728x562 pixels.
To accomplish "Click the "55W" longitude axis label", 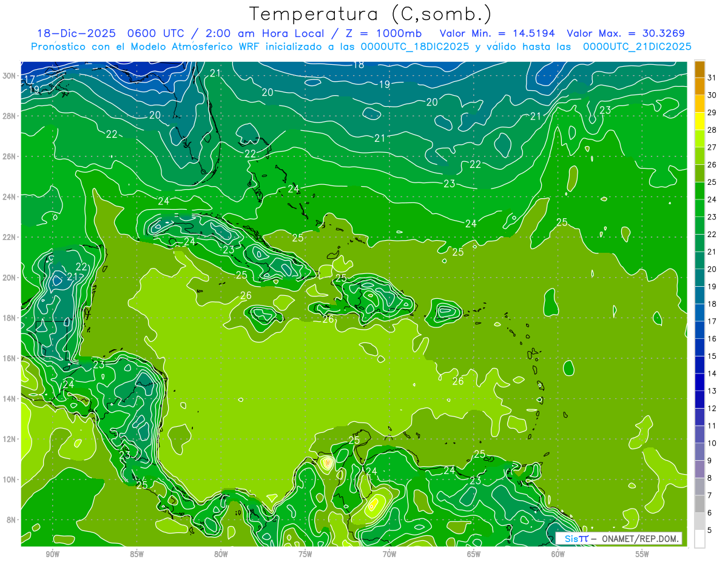I will [x=642, y=554].
